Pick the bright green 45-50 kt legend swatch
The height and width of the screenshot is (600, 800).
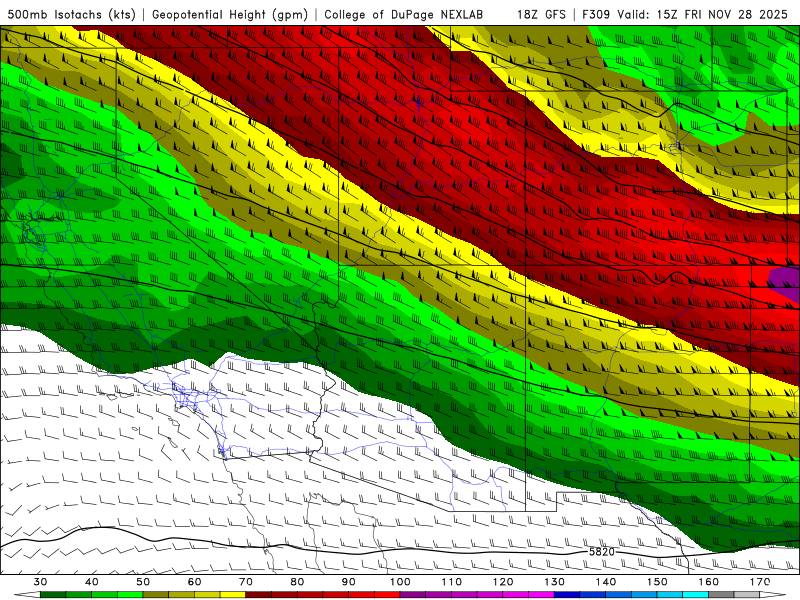[130, 593]
